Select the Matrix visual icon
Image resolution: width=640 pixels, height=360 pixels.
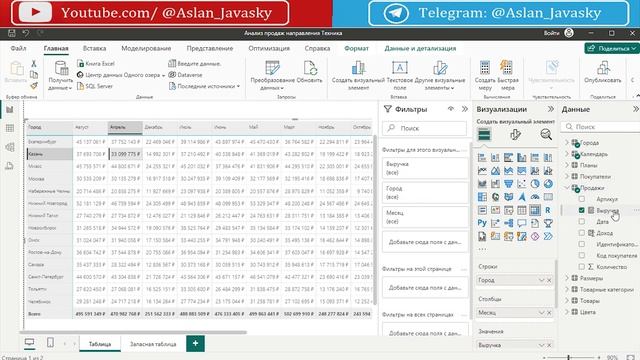click(x=535, y=210)
